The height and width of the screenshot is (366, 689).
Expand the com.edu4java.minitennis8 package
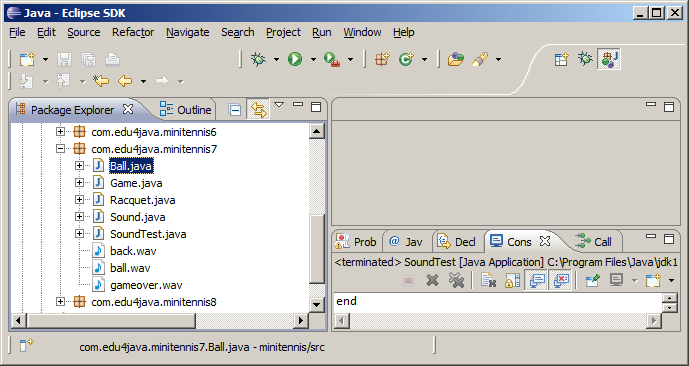point(61,302)
